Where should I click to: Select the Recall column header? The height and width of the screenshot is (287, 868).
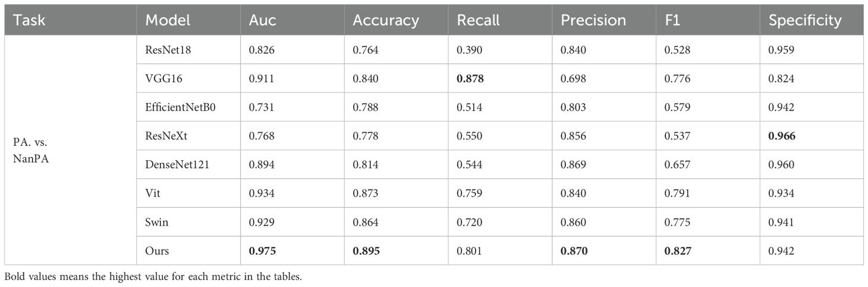coord(478,20)
